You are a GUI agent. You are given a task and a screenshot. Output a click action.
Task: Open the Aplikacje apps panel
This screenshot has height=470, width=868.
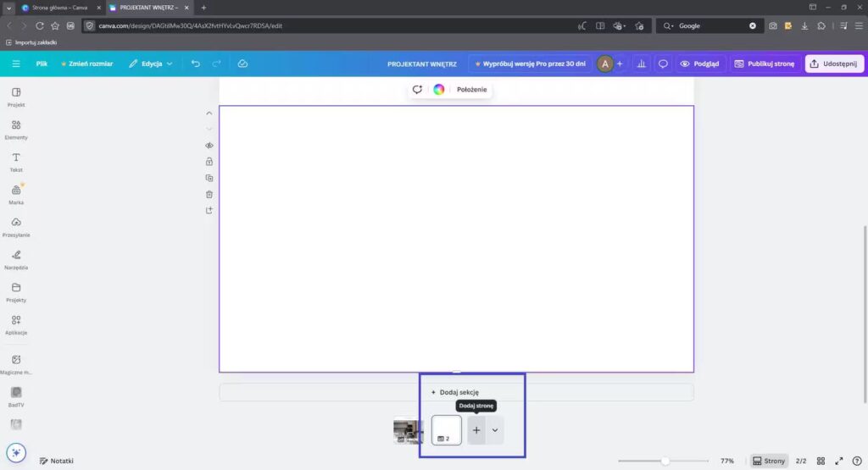tap(16, 325)
